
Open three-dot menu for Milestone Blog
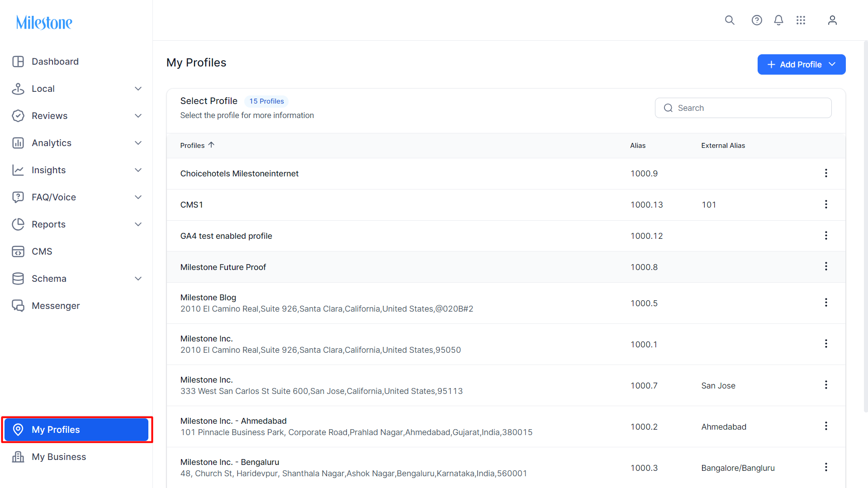(x=826, y=303)
